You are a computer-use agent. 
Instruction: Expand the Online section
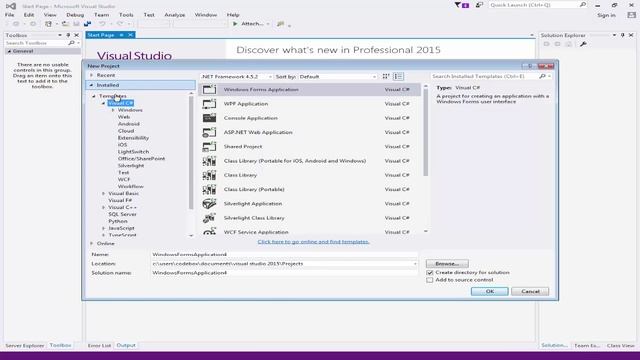91,243
